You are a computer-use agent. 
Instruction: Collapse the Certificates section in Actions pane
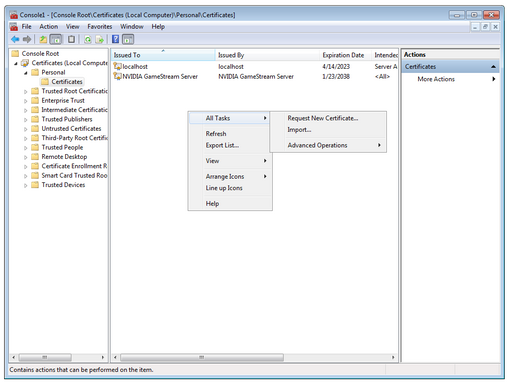coord(493,67)
